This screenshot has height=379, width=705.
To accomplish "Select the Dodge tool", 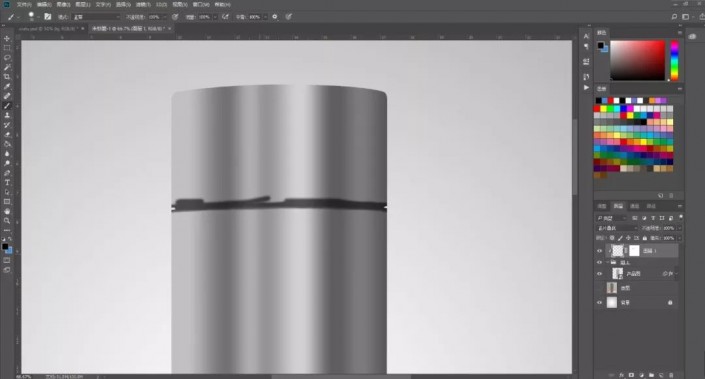I will [x=7, y=163].
